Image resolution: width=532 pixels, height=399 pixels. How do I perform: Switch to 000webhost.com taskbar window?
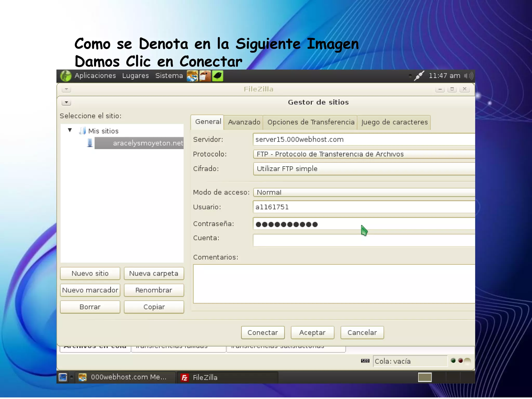tap(125, 377)
